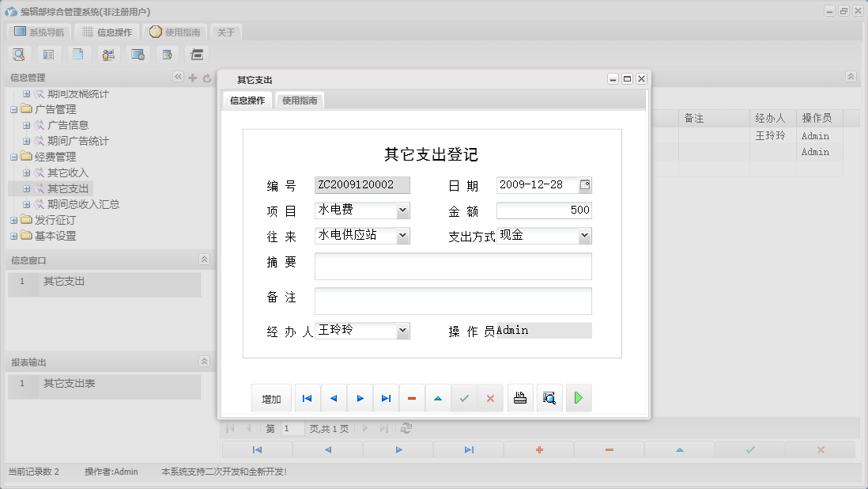This screenshot has height=489, width=868.
Task: Confirm the record with the green checkmark
Action: coord(464,398)
